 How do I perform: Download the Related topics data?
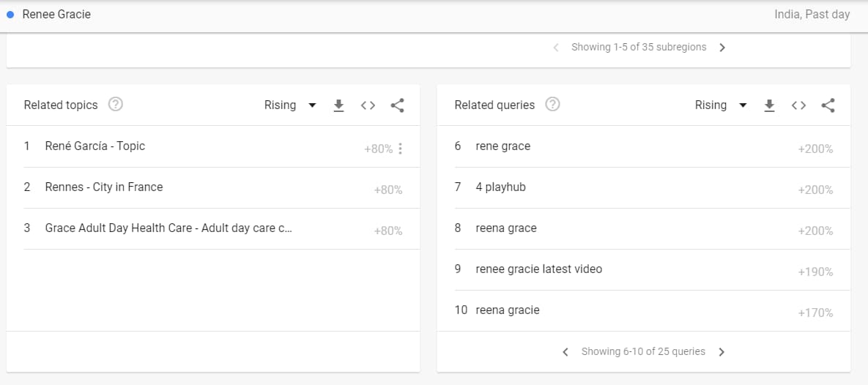tap(338, 105)
